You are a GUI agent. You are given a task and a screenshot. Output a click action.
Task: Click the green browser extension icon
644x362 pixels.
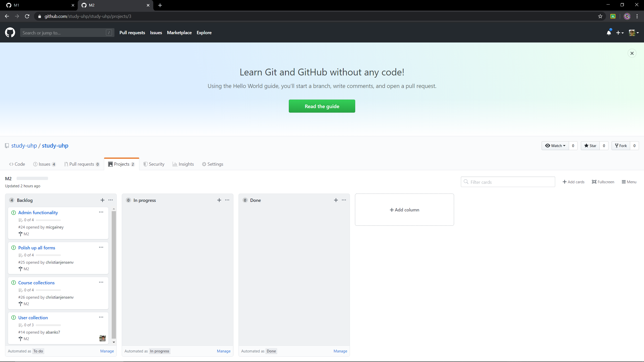point(613,16)
